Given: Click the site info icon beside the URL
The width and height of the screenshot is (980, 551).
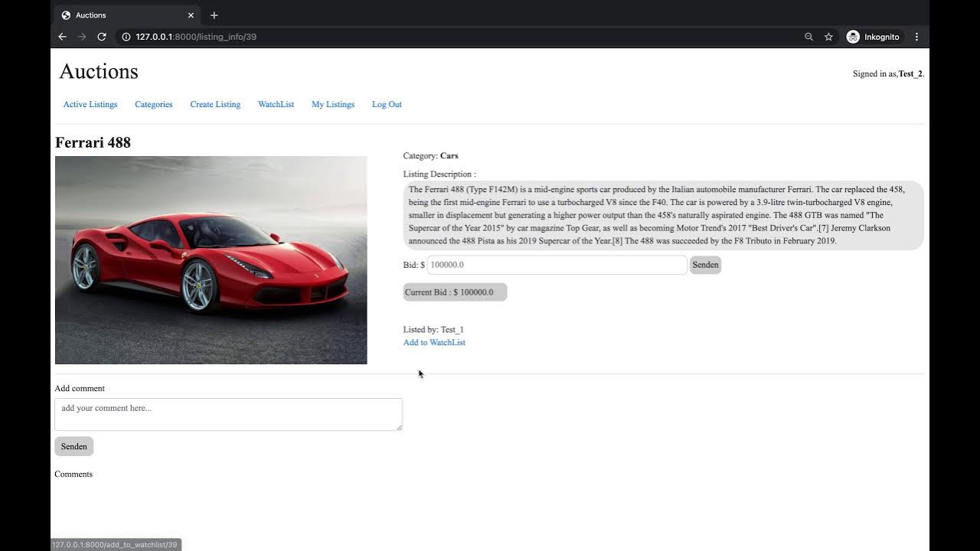Looking at the screenshot, I should [126, 37].
